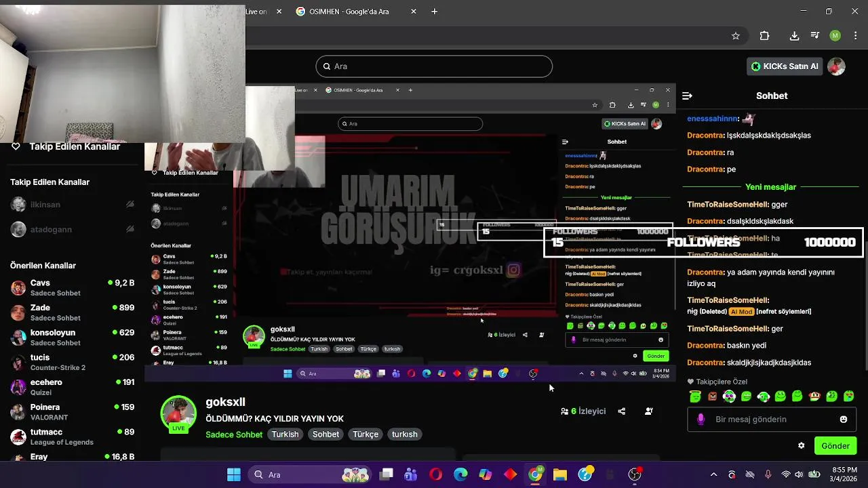Open the emoji picker smiley icon
868x488 pixels.
844,420
